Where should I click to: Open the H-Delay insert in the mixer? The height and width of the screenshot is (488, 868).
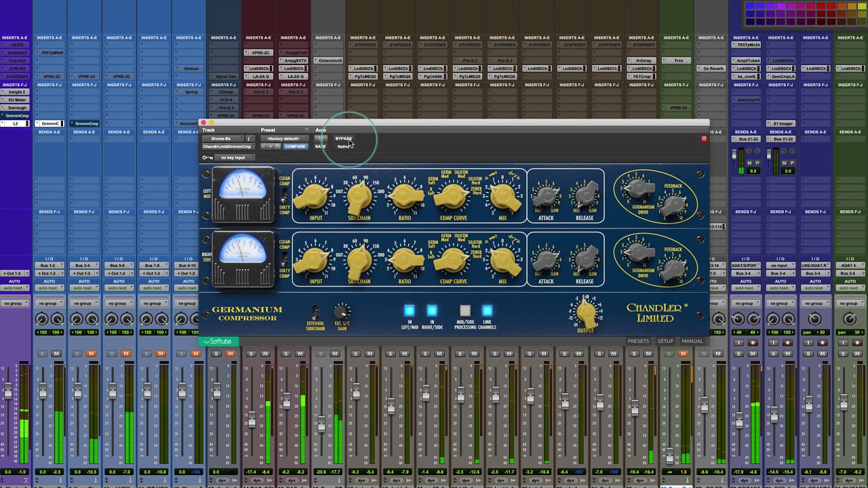[x=641, y=60]
